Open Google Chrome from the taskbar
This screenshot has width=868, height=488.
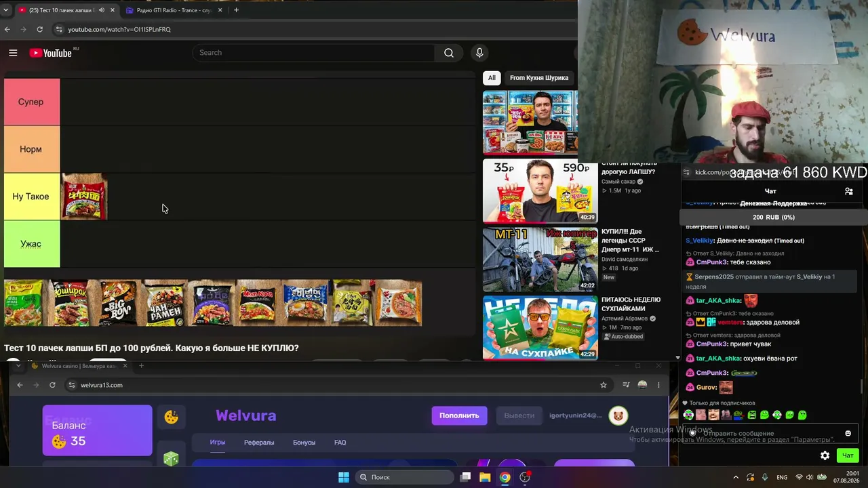pyautogui.click(x=505, y=477)
